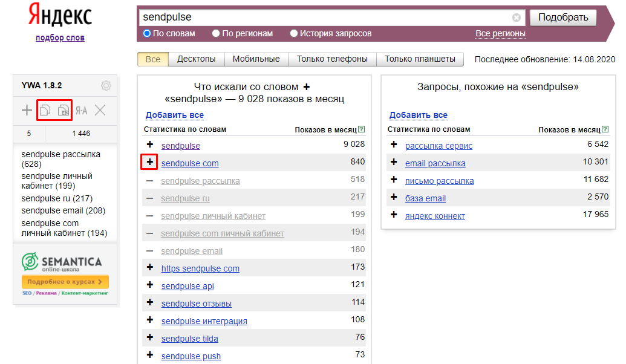Viewport: 626px width, 364px height.
Task: Copy collected keywords without frequency
Action: click(x=45, y=110)
